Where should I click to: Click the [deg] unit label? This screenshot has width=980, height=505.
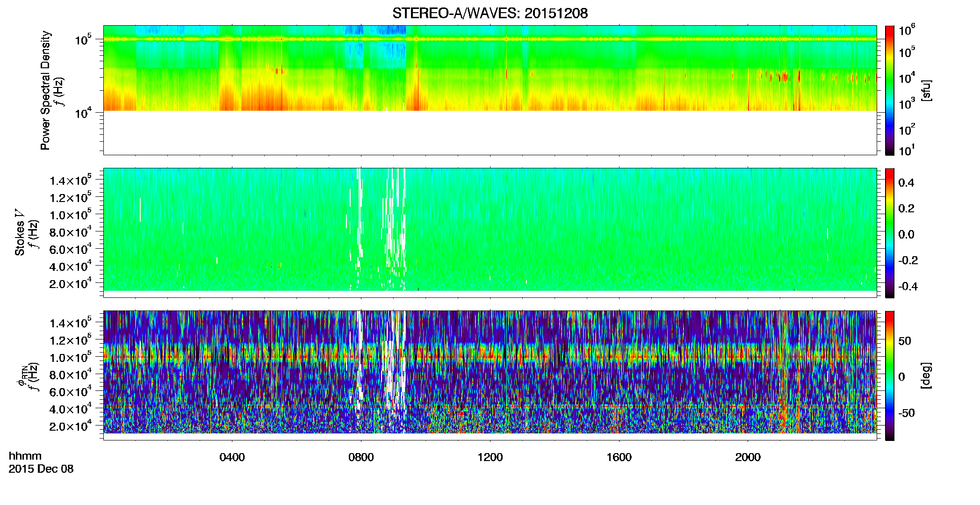[926, 375]
